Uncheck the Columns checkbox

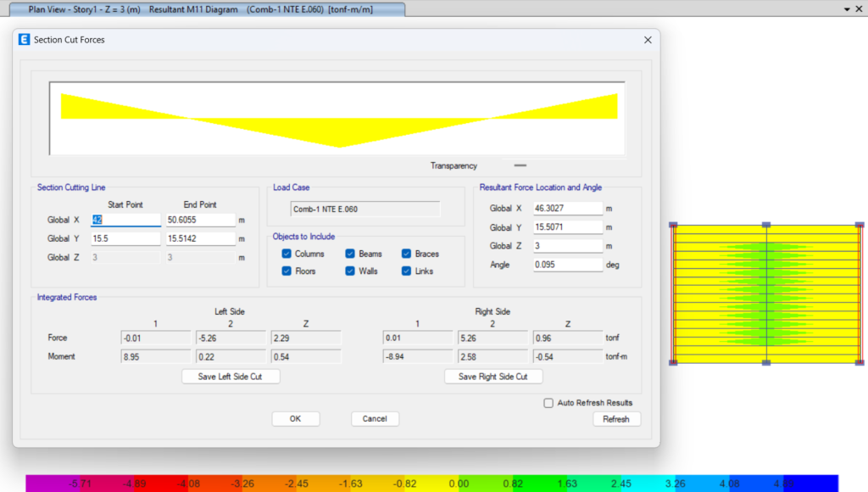click(287, 254)
